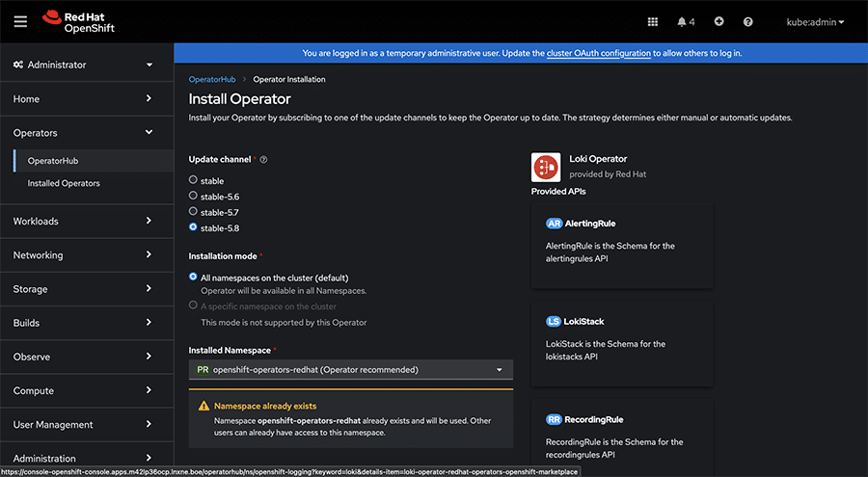Go to Installed Operators in sidebar
Viewport: 868px width, 477px height.
[x=64, y=183]
